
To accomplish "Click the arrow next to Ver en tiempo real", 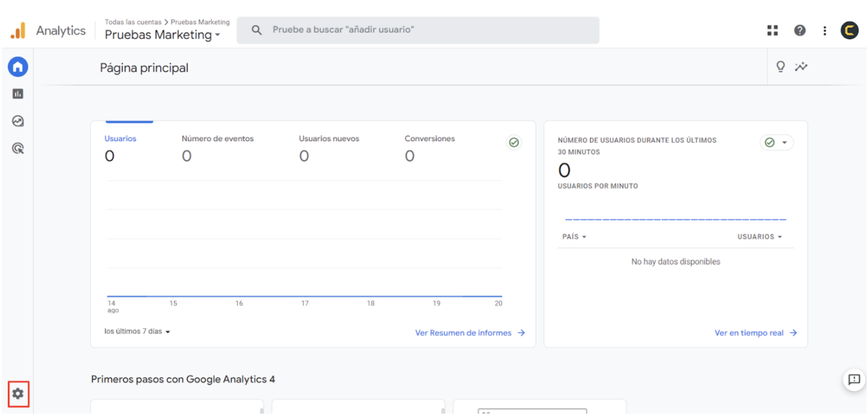I will click(793, 333).
